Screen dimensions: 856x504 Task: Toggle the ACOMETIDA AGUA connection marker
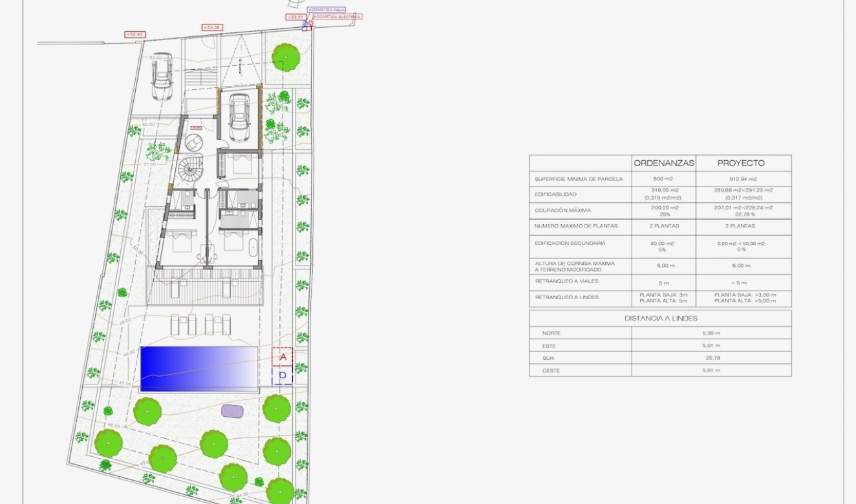click(326, 10)
